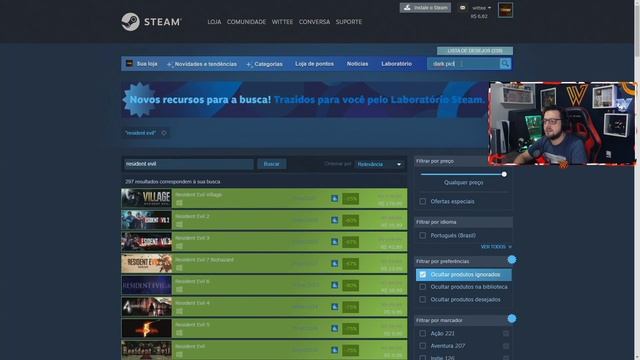640x360 pixels.
Task: Click the Windows platform icon under Resident Evil 2
Action: 179,224
